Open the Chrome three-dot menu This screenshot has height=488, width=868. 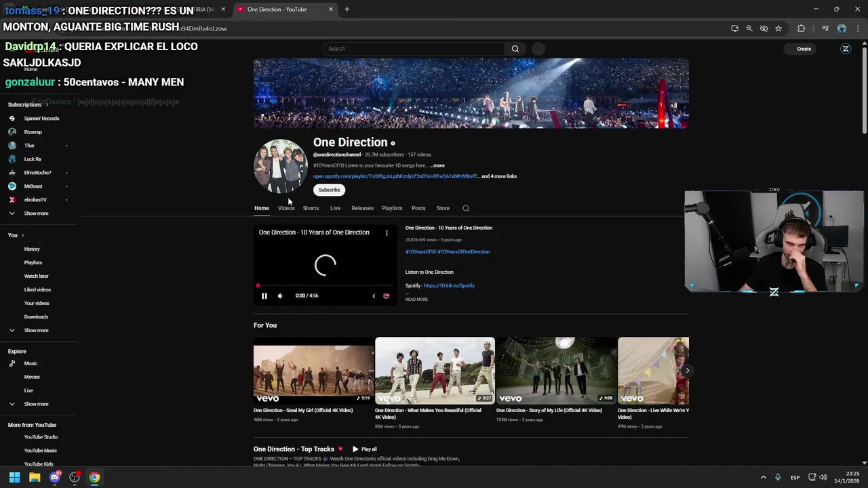[858, 28]
